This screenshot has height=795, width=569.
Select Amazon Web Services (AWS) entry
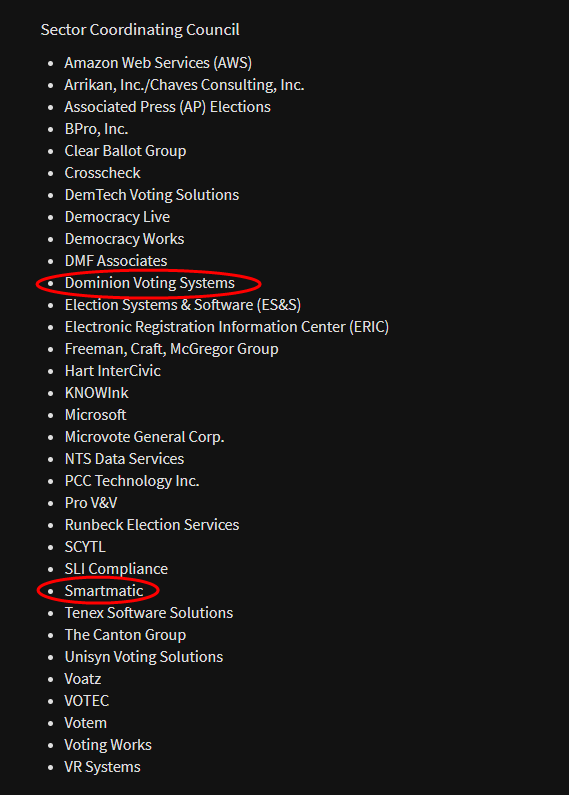tap(158, 62)
